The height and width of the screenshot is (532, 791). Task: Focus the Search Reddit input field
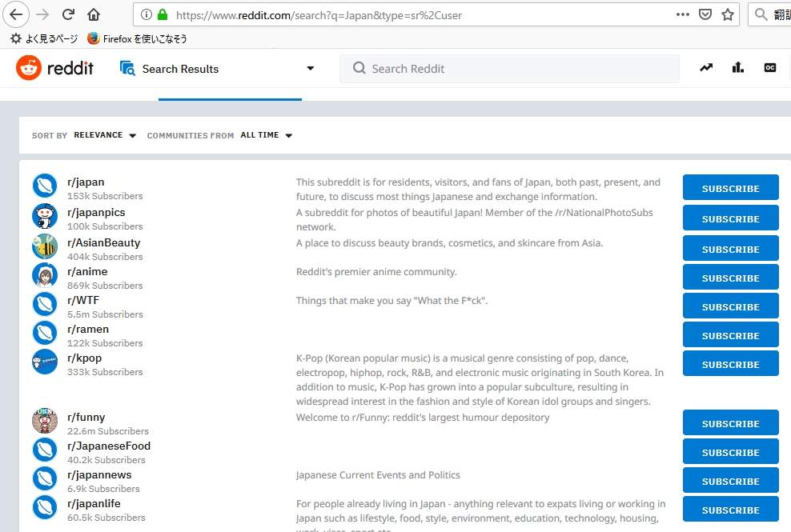point(509,69)
